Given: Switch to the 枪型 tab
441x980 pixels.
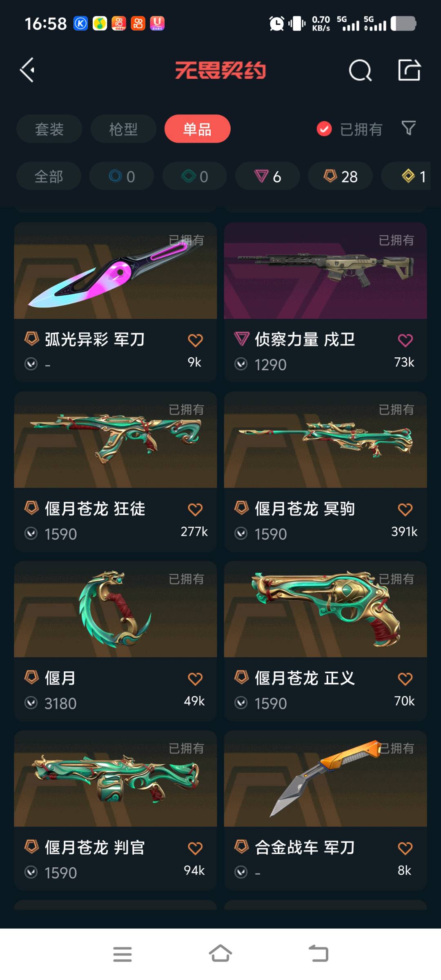Looking at the screenshot, I should tap(123, 129).
